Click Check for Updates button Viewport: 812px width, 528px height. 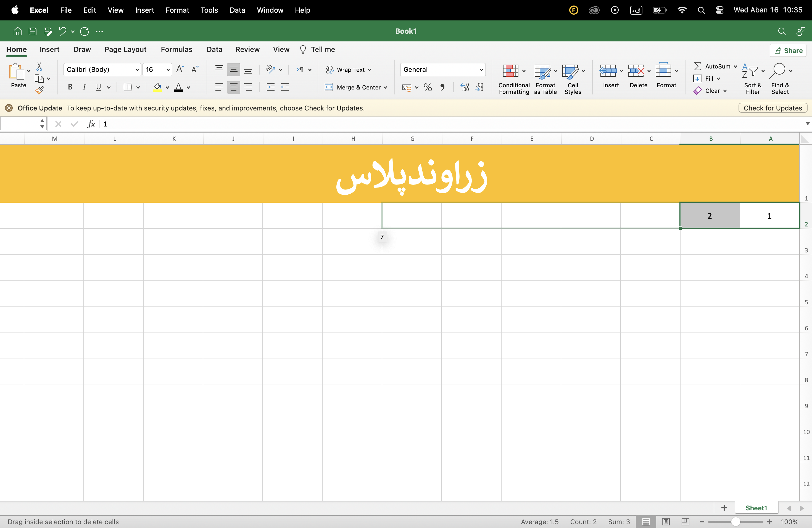pos(773,108)
